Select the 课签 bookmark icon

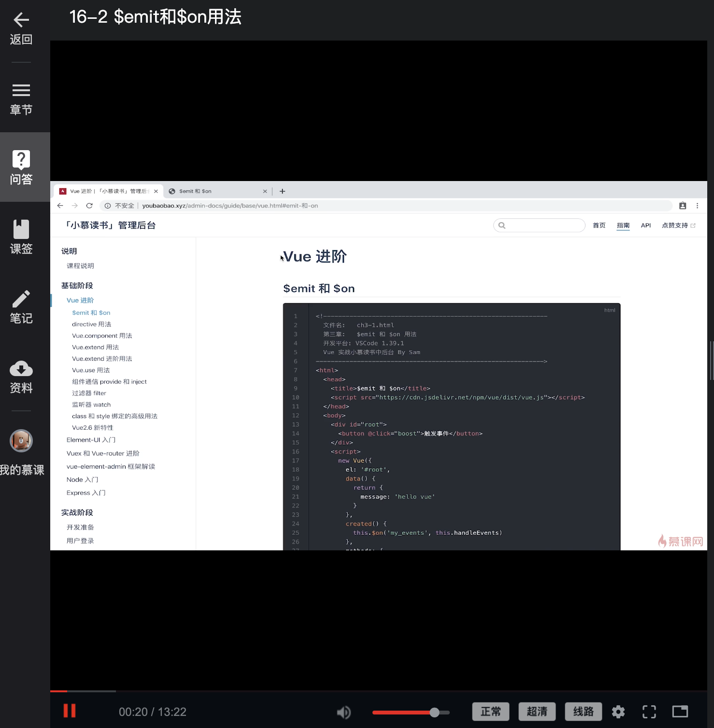tap(20, 229)
